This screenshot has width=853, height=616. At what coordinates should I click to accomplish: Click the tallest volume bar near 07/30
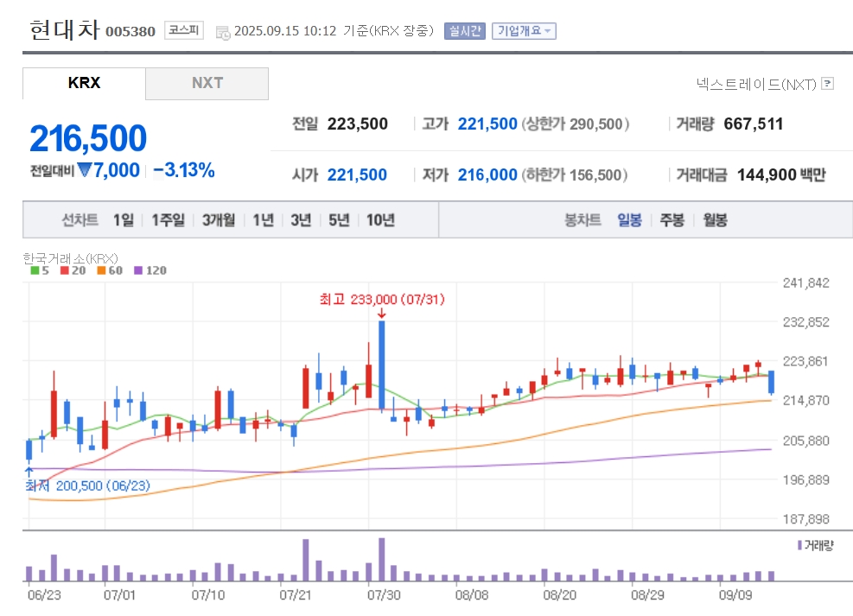coord(382,560)
